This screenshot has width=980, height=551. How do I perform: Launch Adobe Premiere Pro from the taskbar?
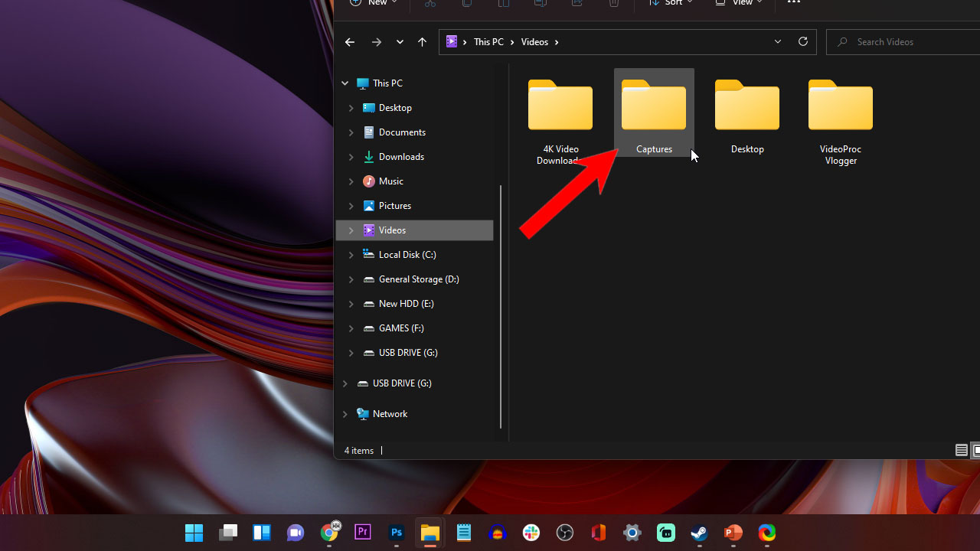coord(362,532)
